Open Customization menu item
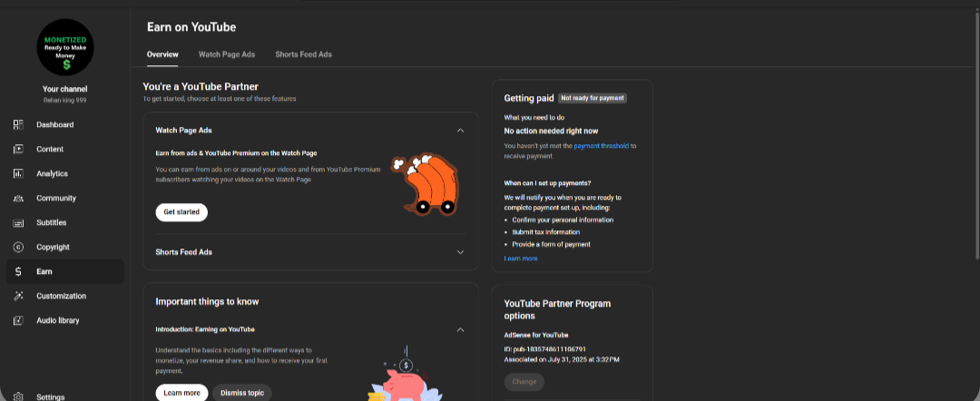 pyautogui.click(x=65, y=296)
